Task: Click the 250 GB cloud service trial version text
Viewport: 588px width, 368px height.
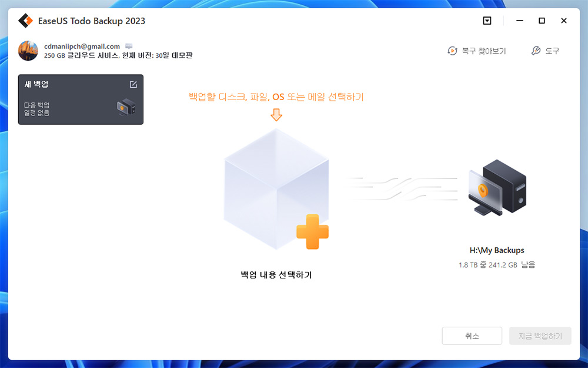Action: point(118,55)
